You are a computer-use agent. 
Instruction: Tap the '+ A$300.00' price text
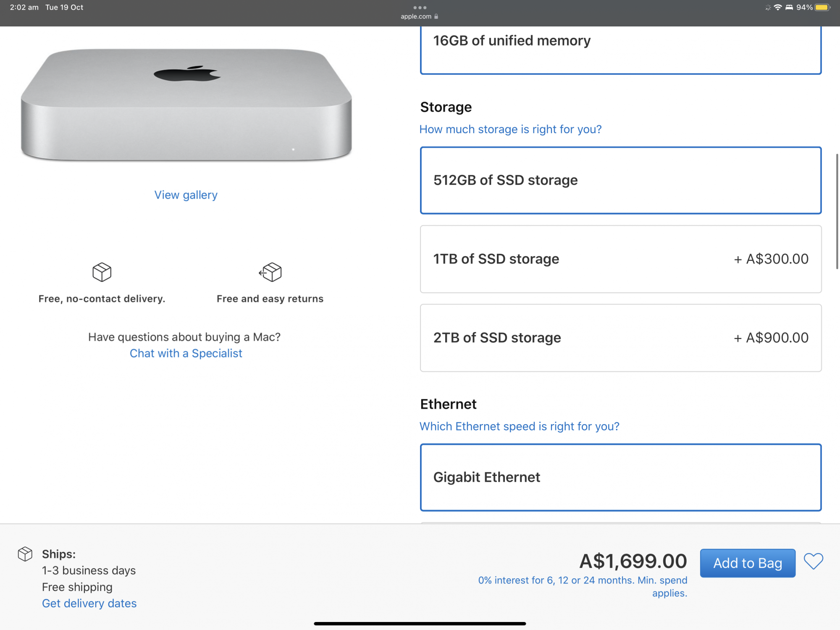tap(771, 259)
